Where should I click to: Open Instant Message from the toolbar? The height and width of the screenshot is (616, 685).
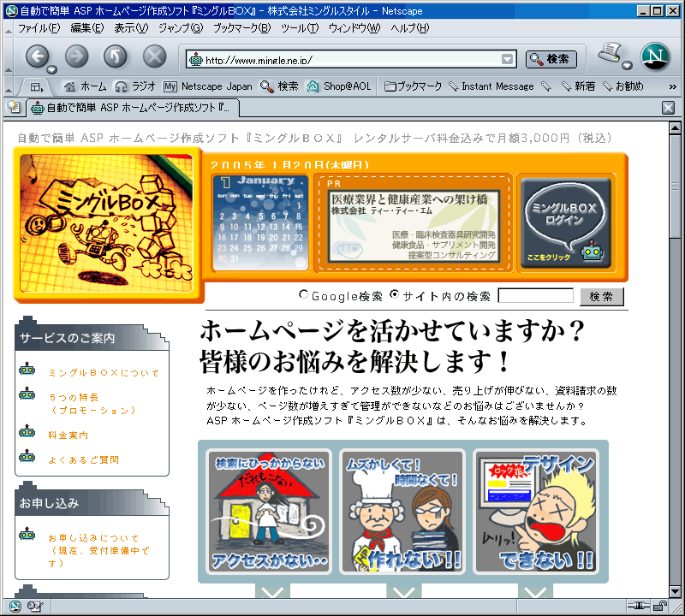[x=491, y=86]
